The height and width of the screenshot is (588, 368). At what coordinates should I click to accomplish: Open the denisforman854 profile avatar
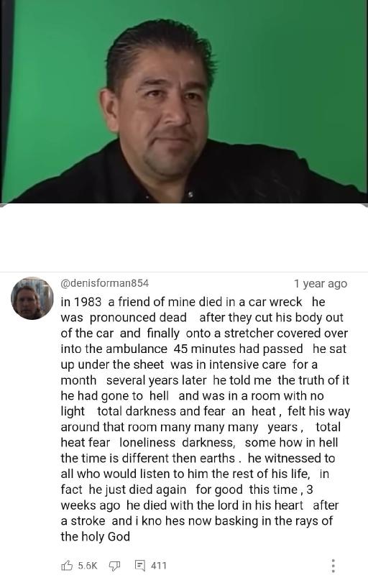tap(32, 298)
